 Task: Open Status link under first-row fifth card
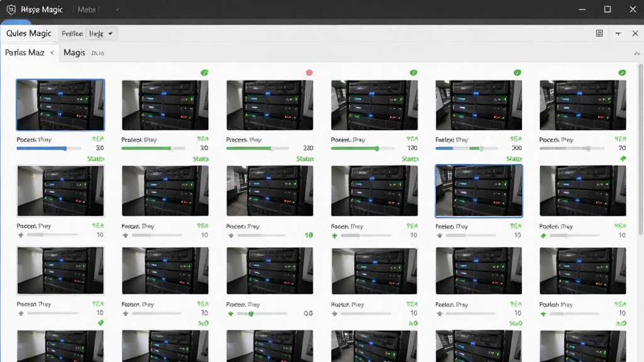pyautogui.click(x=514, y=159)
